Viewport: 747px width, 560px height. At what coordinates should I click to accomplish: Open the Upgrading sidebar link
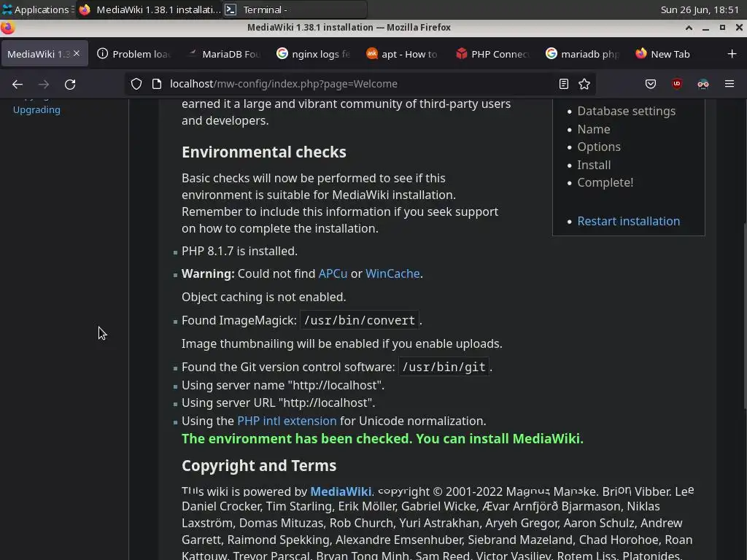36,109
